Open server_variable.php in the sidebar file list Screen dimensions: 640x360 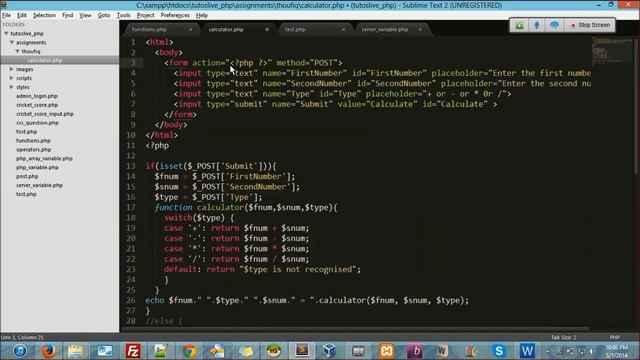point(39,185)
